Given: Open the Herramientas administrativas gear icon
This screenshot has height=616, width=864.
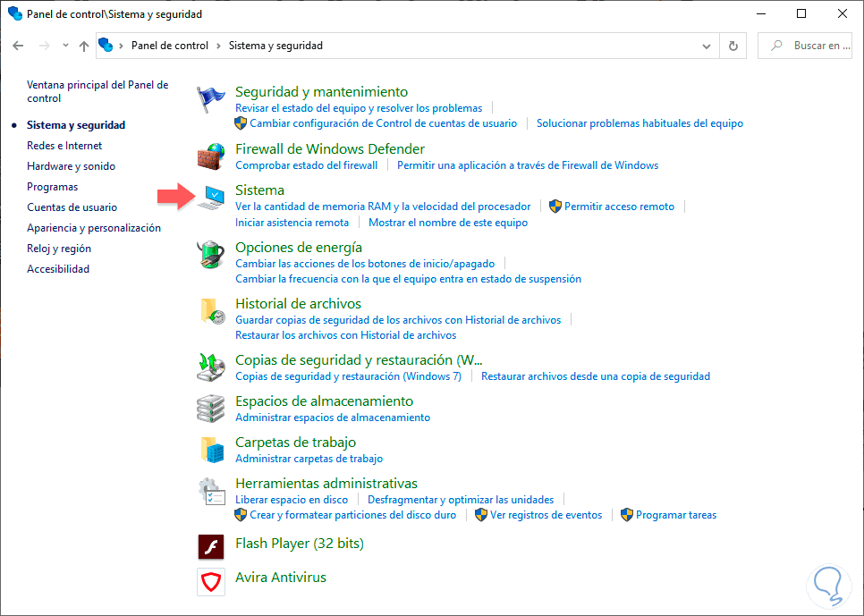Looking at the screenshot, I should tap(211, 492).
